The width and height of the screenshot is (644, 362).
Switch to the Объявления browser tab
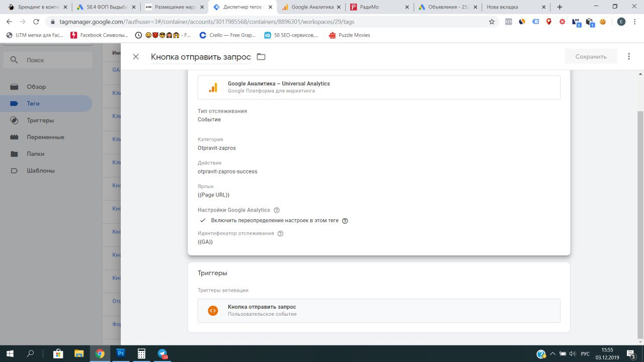point(448,7)
